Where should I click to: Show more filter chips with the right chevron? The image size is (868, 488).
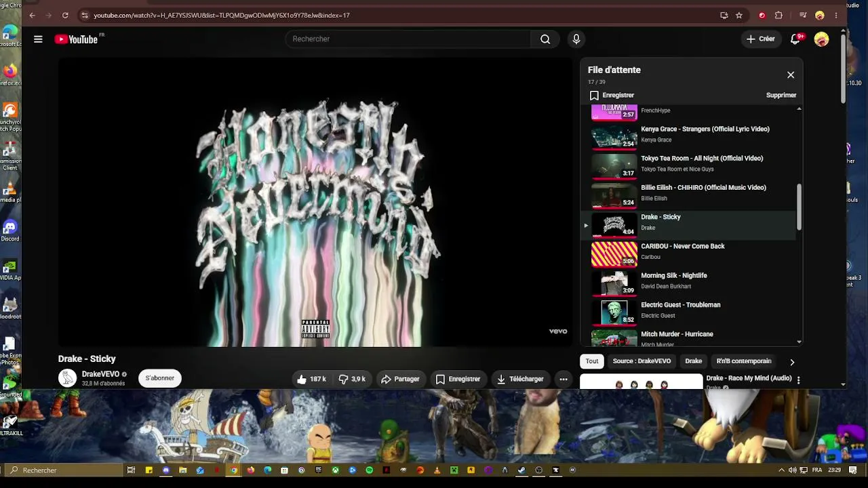pyautogui.click(x=792, y=362)
